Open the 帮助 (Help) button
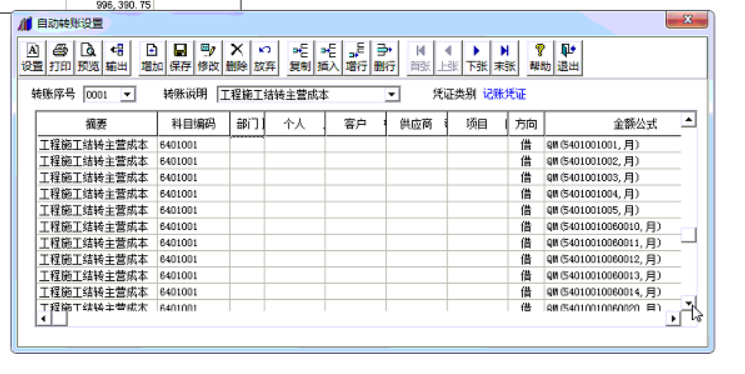Image resolution: width=745 pixels, height=374 pixels. 540,58
